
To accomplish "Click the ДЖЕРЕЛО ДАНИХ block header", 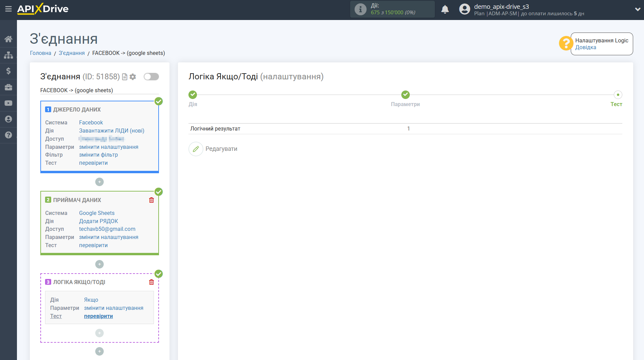I will [77, 110].
